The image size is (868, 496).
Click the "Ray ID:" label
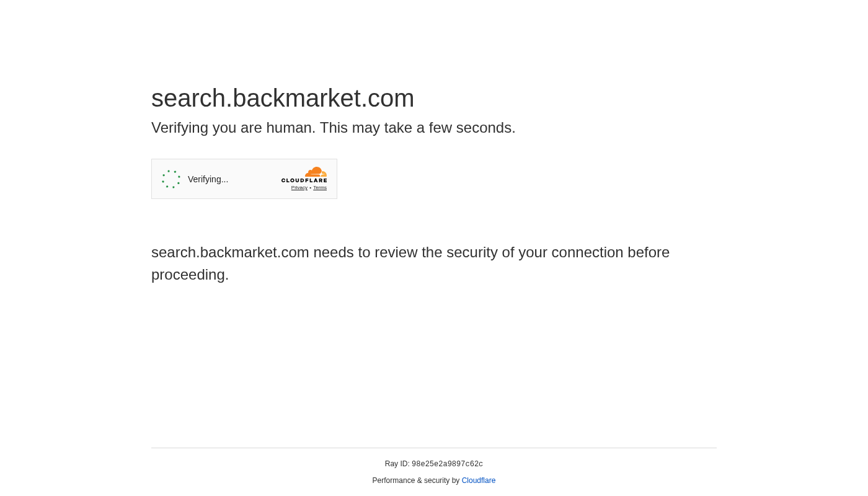(397, 464)
